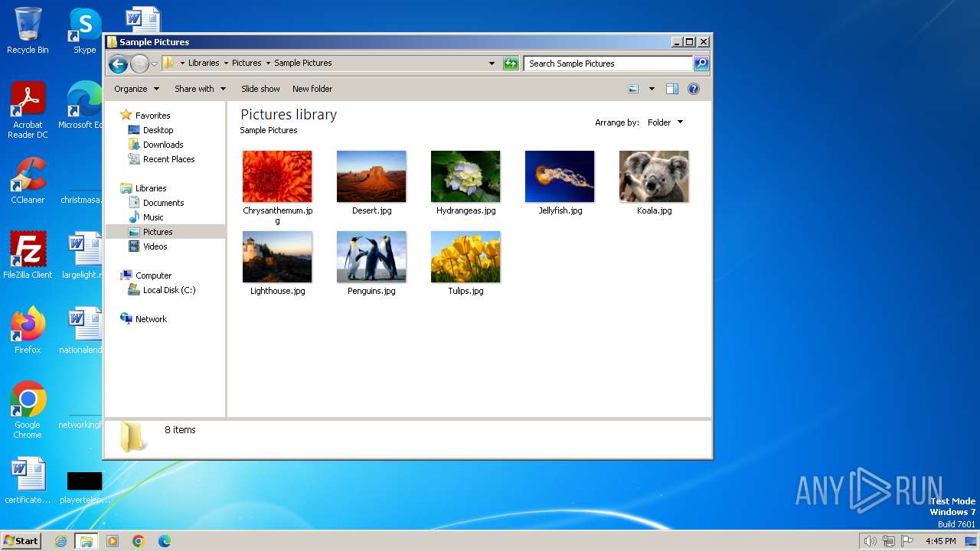Go back with the Explorer back arrow

point(118,64)
